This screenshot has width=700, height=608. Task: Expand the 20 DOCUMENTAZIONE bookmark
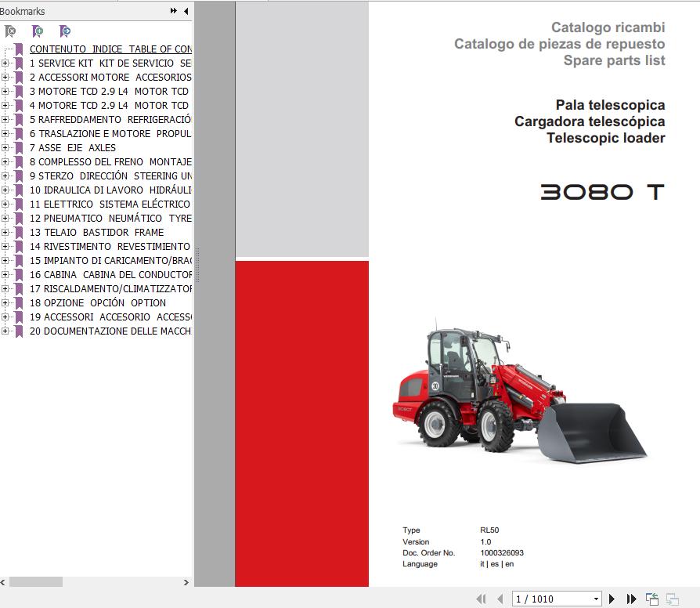tap(5, 331)
